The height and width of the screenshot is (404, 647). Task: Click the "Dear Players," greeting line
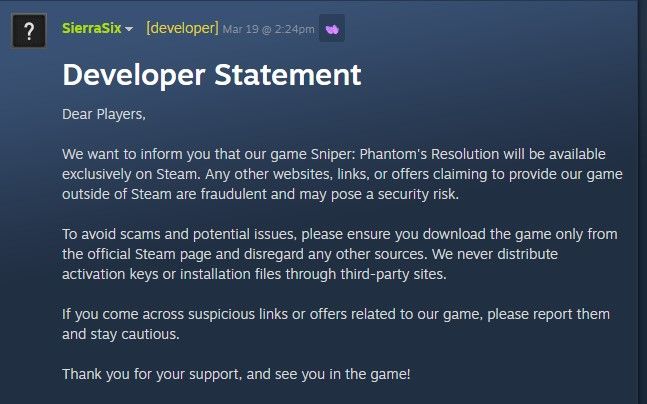tap(104, 114)
